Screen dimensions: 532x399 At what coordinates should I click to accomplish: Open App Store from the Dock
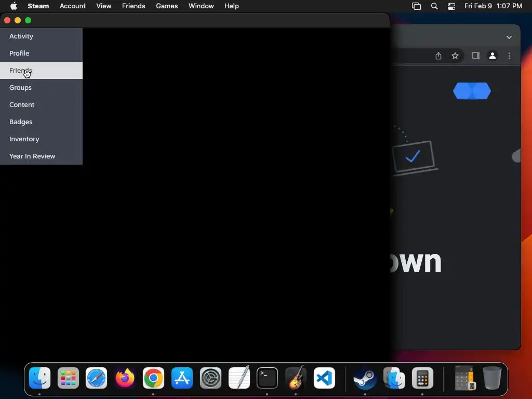coord(182,378)
